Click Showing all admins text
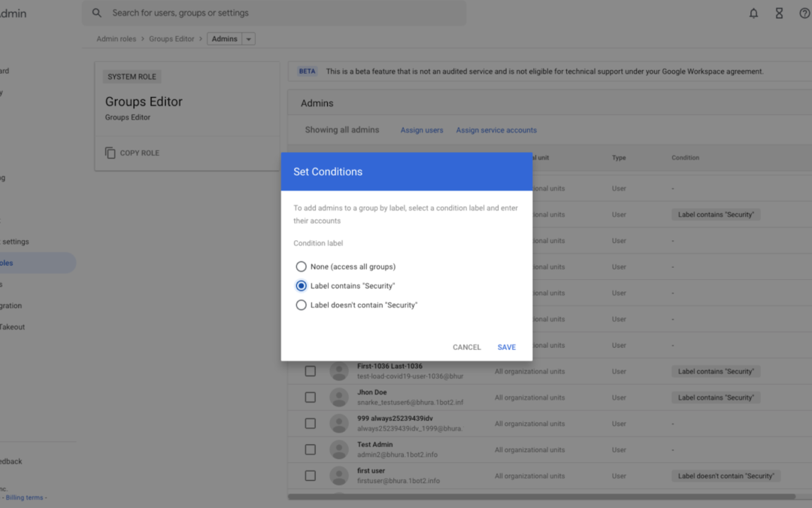812x508 pixels. click(342, 129)
